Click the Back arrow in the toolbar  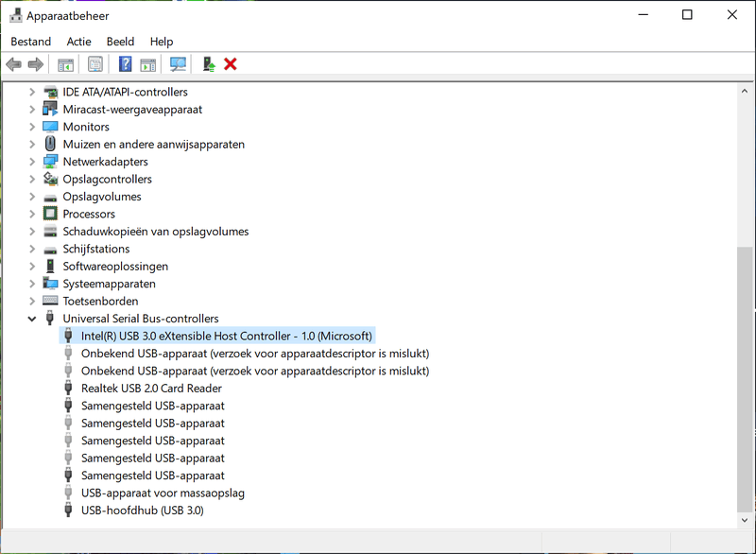pyautogui.click(x=13, y=64)
